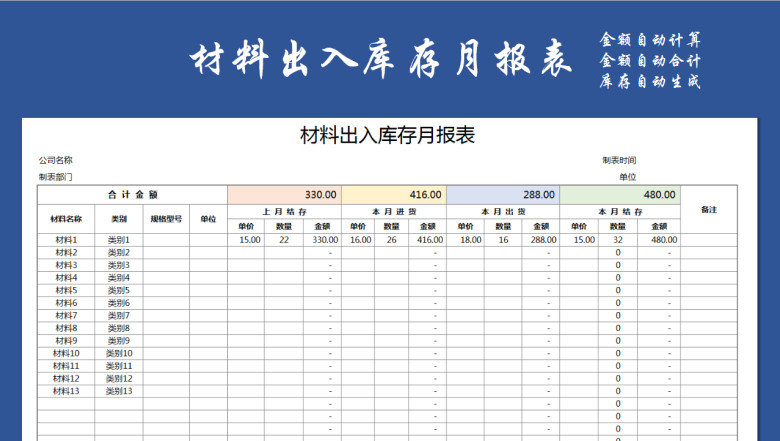Screen dimensions: 780x441
Task: Select the 材料1 cell
Action: tap(66, 240)
